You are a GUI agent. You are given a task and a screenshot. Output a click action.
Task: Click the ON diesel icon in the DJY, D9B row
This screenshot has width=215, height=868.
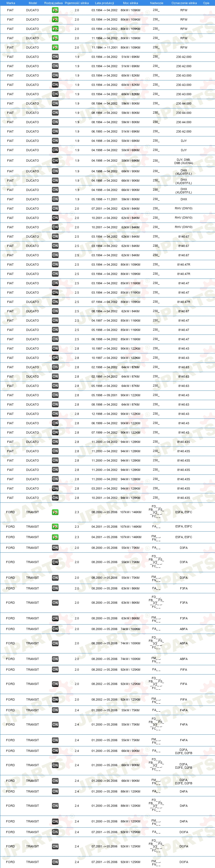(x=55, y=161)
